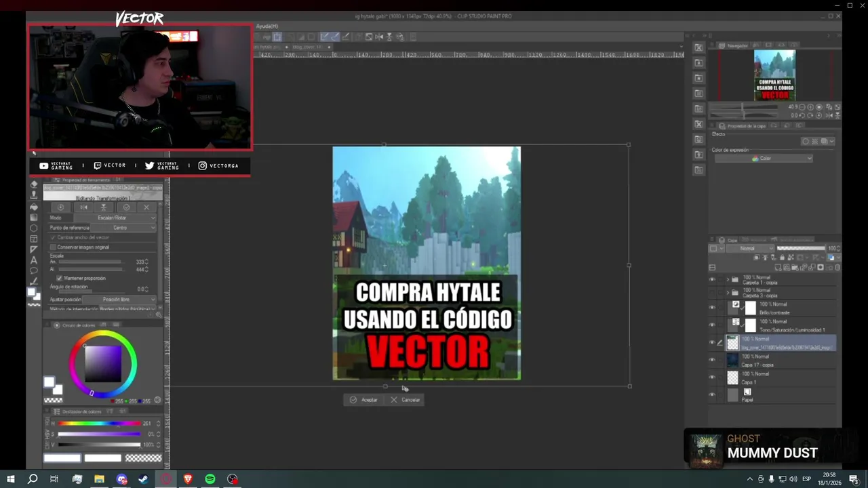Cancel transform with Tool Property X icon
This screenshot has height=488, width=868.
(146, 207)
